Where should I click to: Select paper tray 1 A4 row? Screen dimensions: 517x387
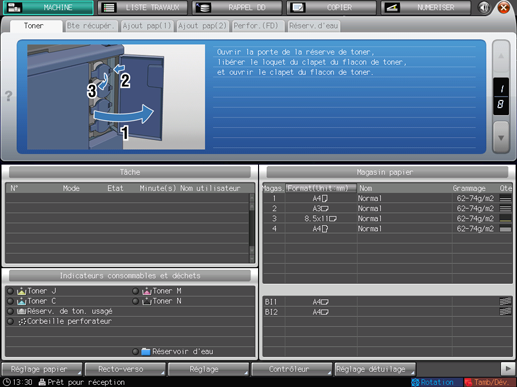387,198
